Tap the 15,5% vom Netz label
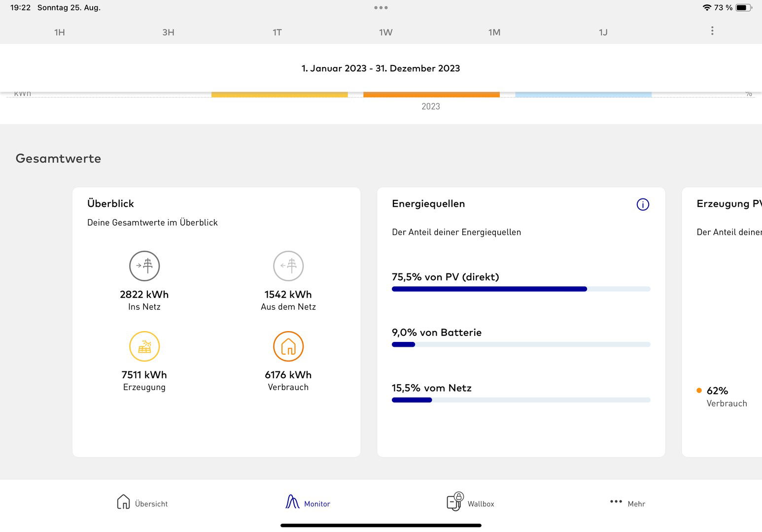 pyautogui.click(x=432, y=388)
